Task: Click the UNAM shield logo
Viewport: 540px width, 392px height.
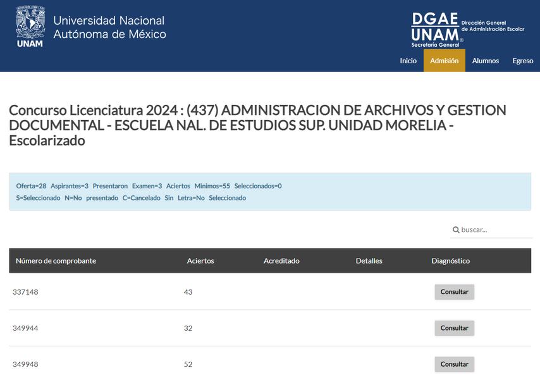Action: point(30,27)
